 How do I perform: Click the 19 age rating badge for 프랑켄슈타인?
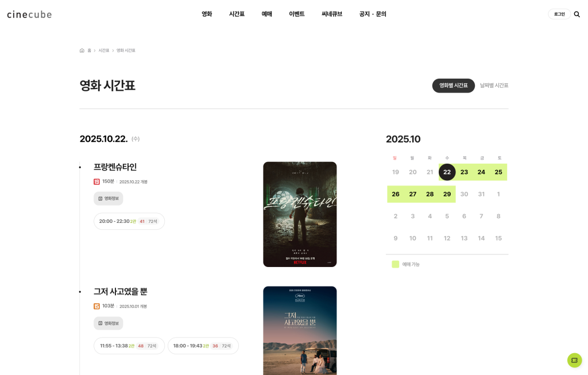tap(96, 182)
